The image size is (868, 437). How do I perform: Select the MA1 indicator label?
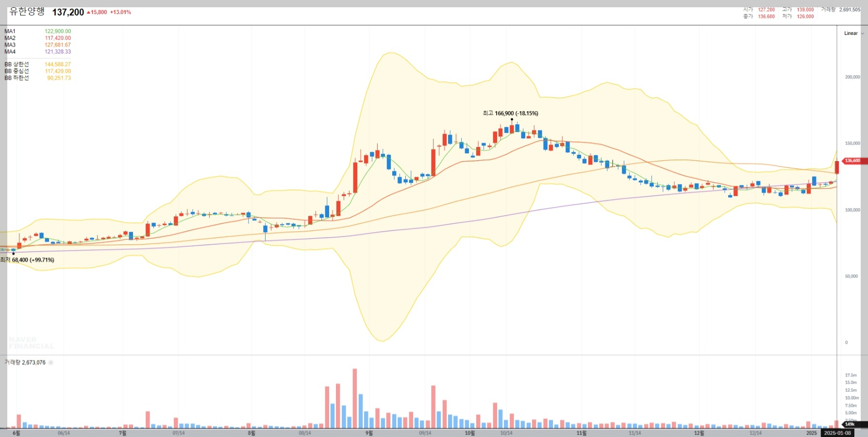pyautogui.click(x=10, y=31)
